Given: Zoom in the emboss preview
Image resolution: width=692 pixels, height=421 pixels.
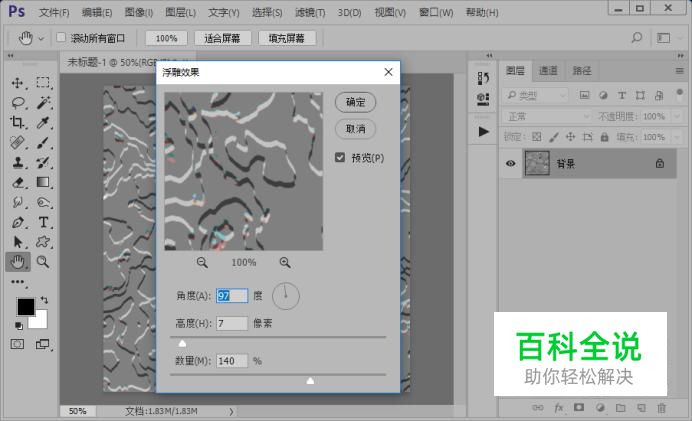Looking at the screenshot, I should [x=285, y=263].
